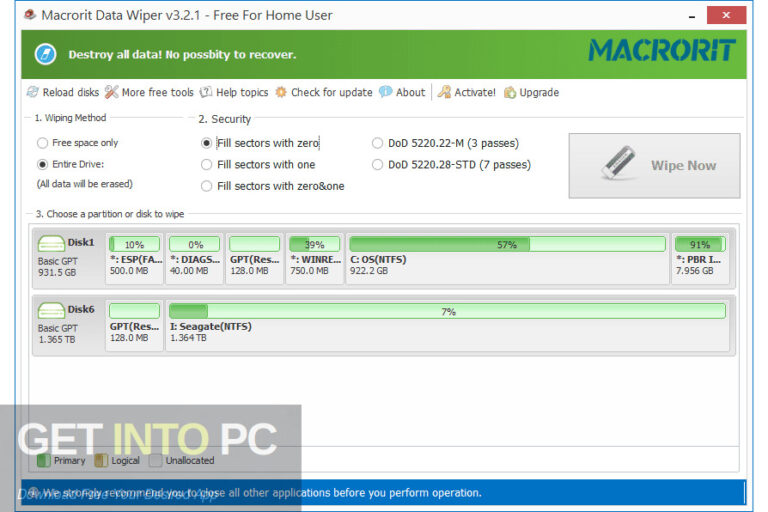The image size is (768, 512).
Task: Click the Check for update gear icon
Action: click(281, 92)
